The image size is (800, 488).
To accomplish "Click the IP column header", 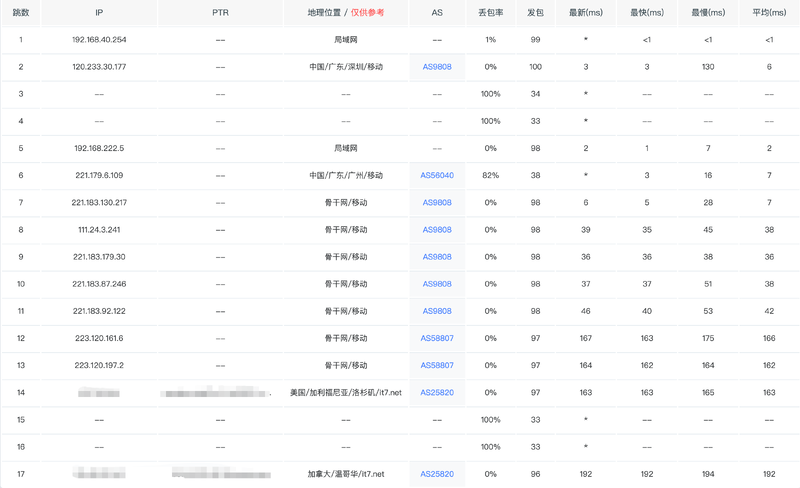I will tap(99, 12).
